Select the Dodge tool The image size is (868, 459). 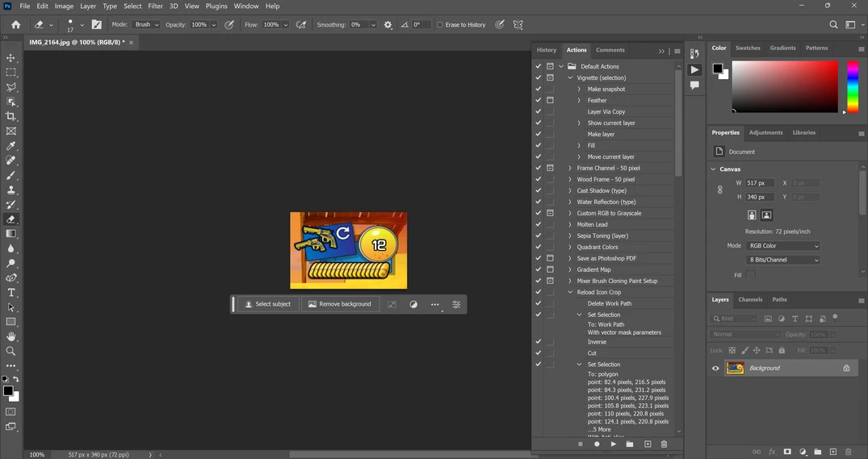click(x=10, y=263)
